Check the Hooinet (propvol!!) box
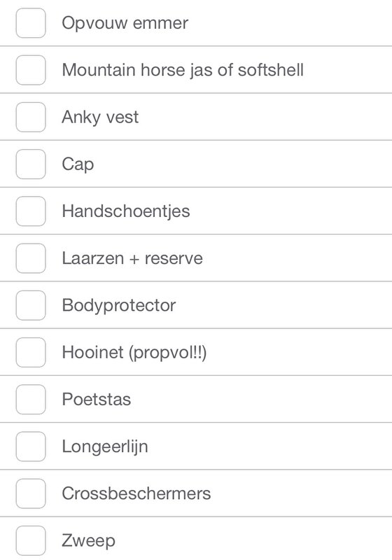 coord(31,352)
